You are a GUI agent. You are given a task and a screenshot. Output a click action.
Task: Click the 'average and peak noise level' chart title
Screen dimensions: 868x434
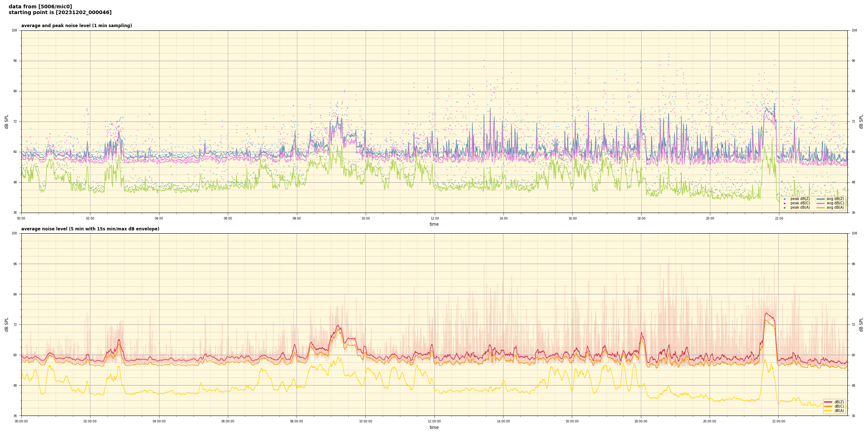[x=76, y=26]
